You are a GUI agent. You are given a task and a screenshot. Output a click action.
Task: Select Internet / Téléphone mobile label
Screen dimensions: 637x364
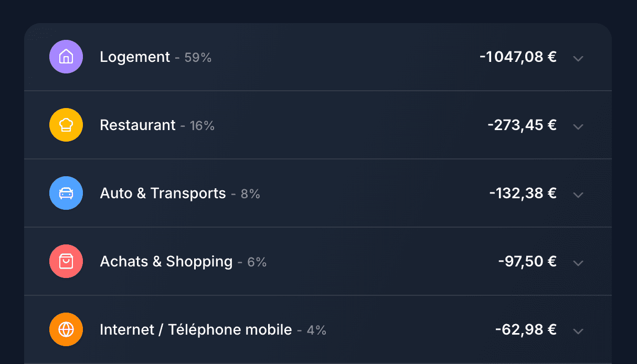pos(196,329)
